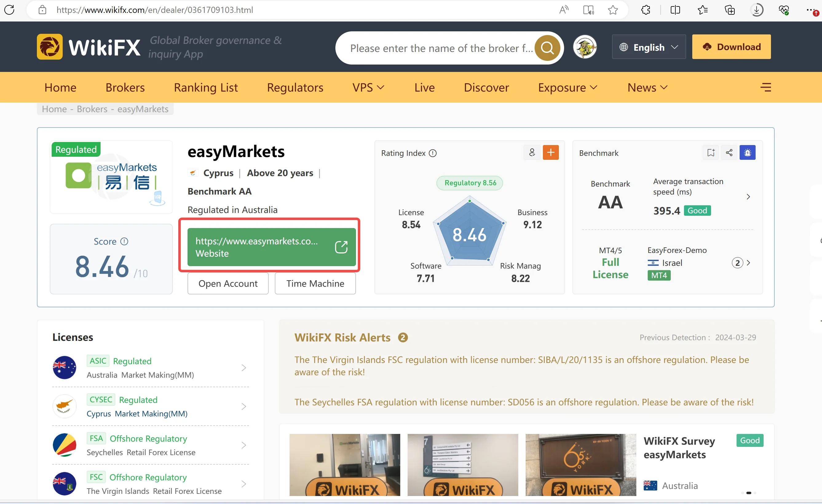Click the MT4 platform tag

coord(659,275)
